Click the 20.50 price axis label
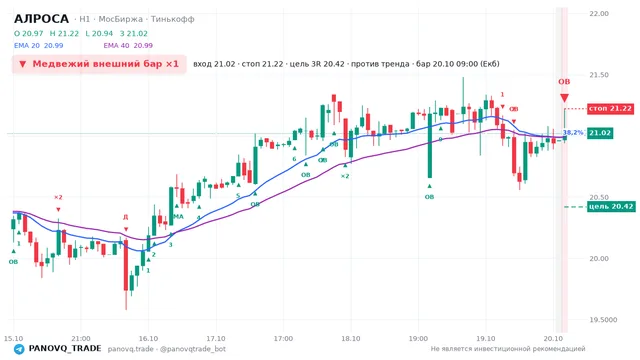 pos(599,198)
